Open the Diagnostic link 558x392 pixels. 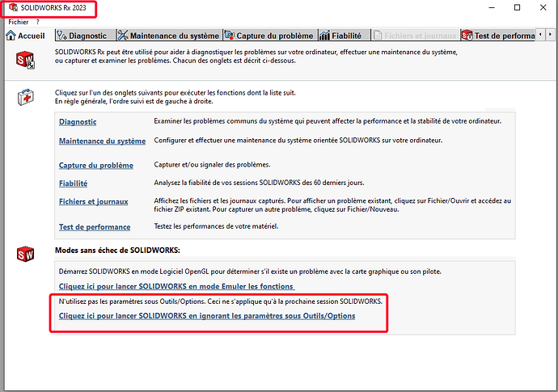pos(78,122)
